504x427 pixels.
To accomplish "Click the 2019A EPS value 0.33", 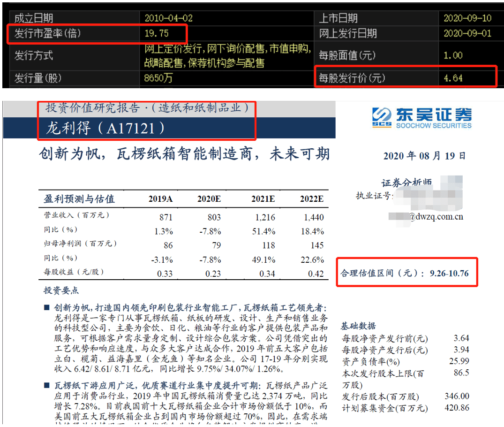I will point(165,274).
